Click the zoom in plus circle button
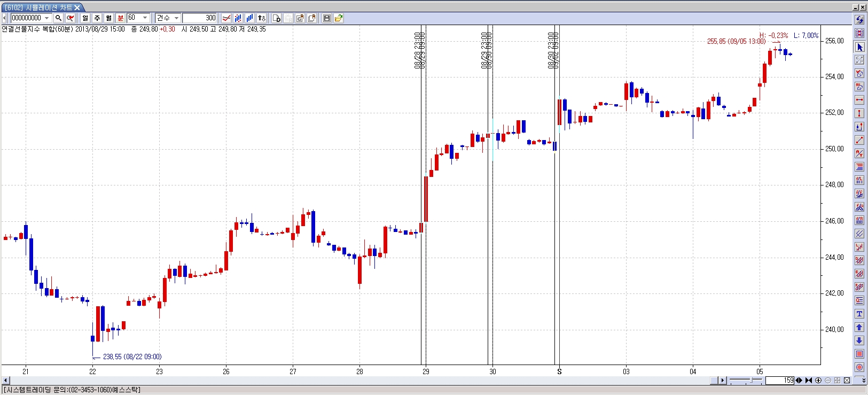This screenshot has width=868, height=395. coord(818,381)
